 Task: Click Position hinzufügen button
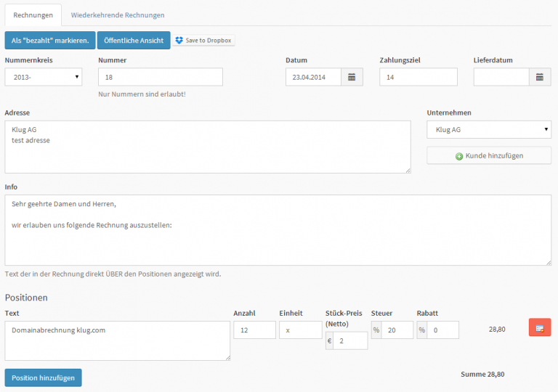[x=43, y=377]
